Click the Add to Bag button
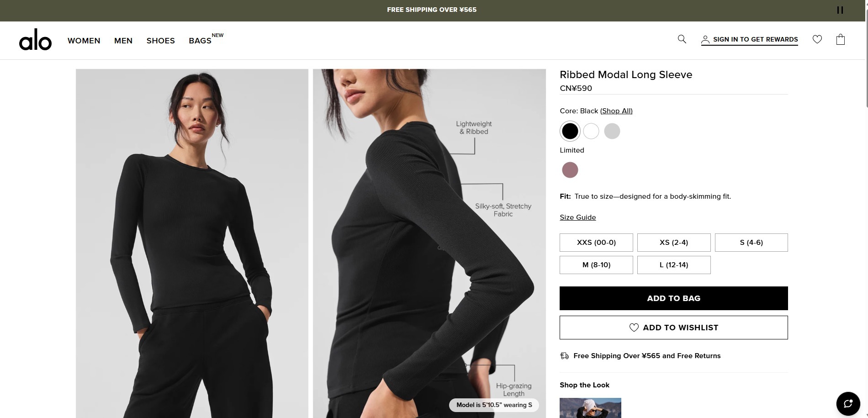This screenshot has height=418, width=868. (x=674, y=298)
